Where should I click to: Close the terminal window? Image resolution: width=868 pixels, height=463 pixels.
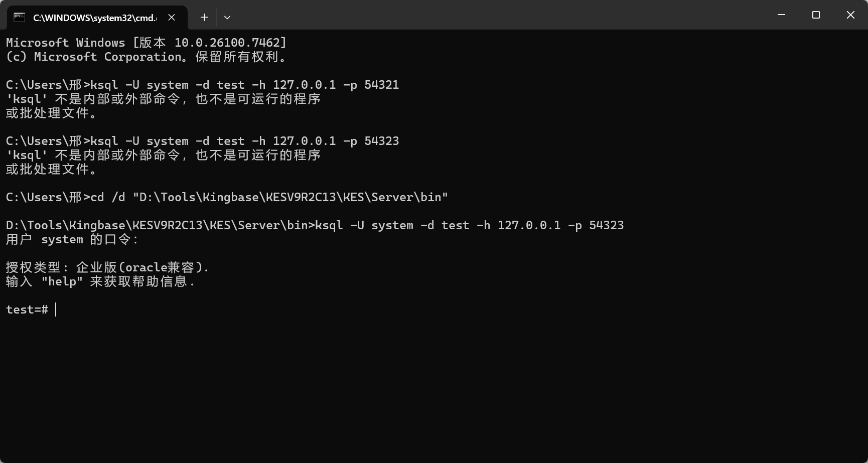850,15
